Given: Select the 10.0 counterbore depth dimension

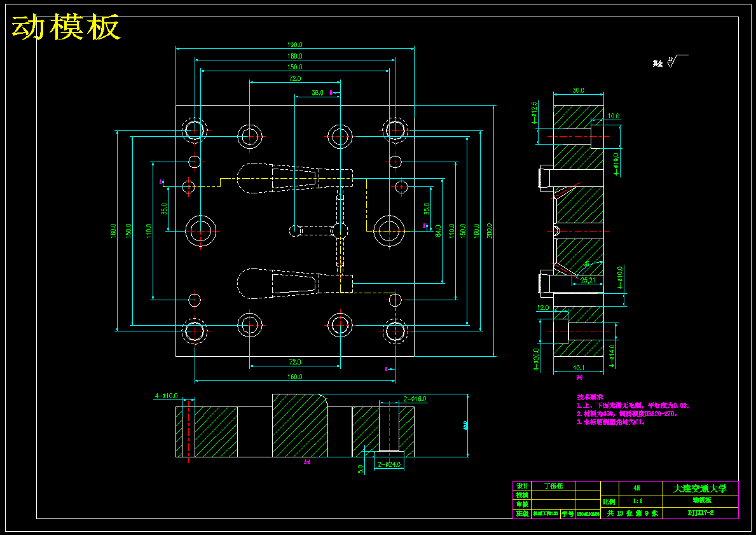Looking at the screenshot, I should pos(614,116).
